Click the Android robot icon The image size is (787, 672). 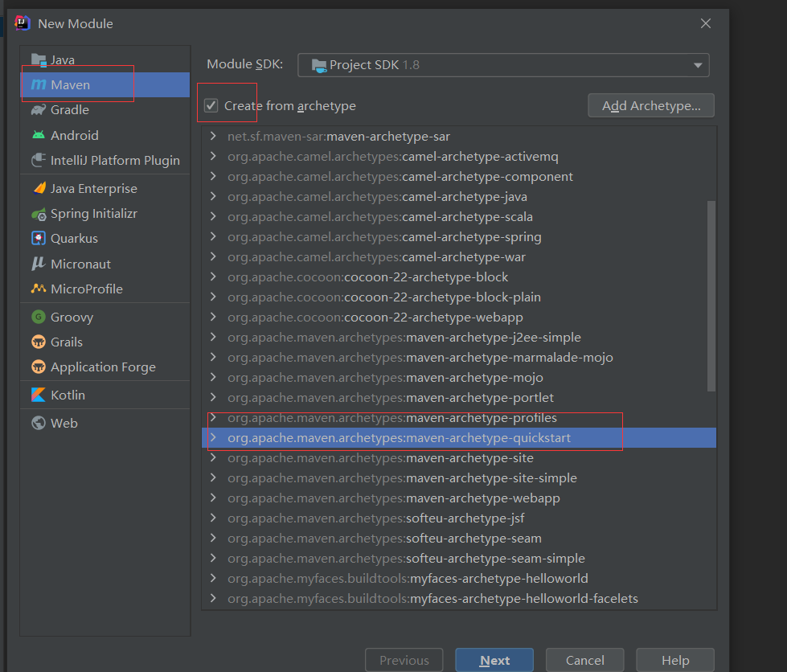point(39,135)
